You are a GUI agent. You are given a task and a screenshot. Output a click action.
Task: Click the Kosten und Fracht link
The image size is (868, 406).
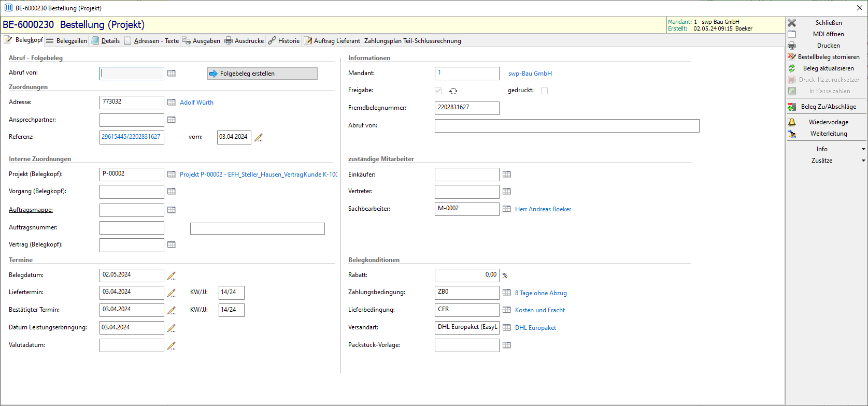pos(540,310)
